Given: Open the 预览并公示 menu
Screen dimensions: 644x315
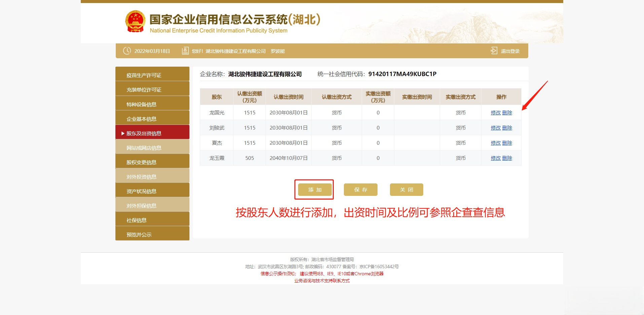Looking at the screenshot, I should (x=152, y=234).
